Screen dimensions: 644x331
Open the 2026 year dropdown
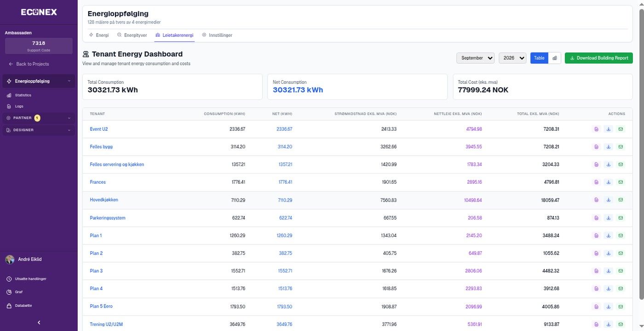click(x=512, y=58)
